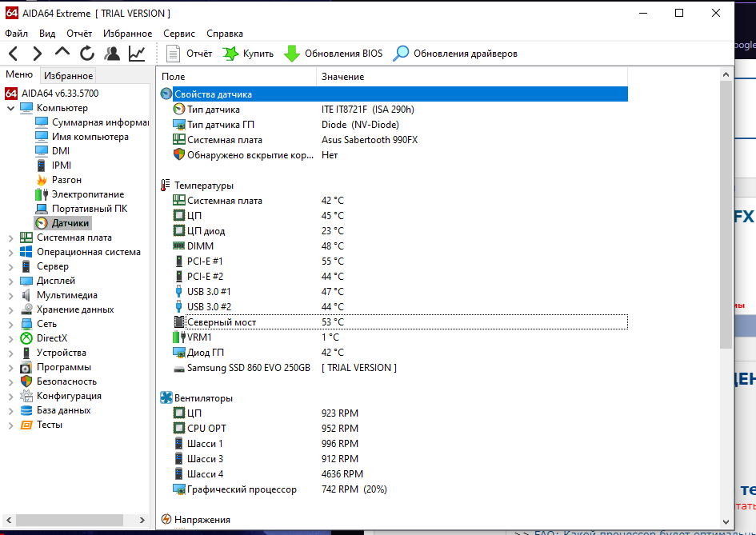Open Обновления драйверов search button
The height and width of the screenshot is (535, 756).
coord(455,54)
